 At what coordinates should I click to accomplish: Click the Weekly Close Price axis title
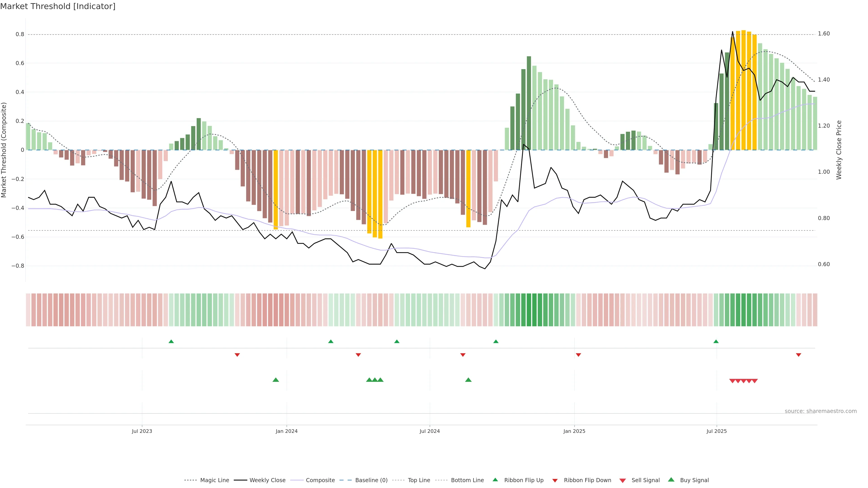(x=839, y=150)
